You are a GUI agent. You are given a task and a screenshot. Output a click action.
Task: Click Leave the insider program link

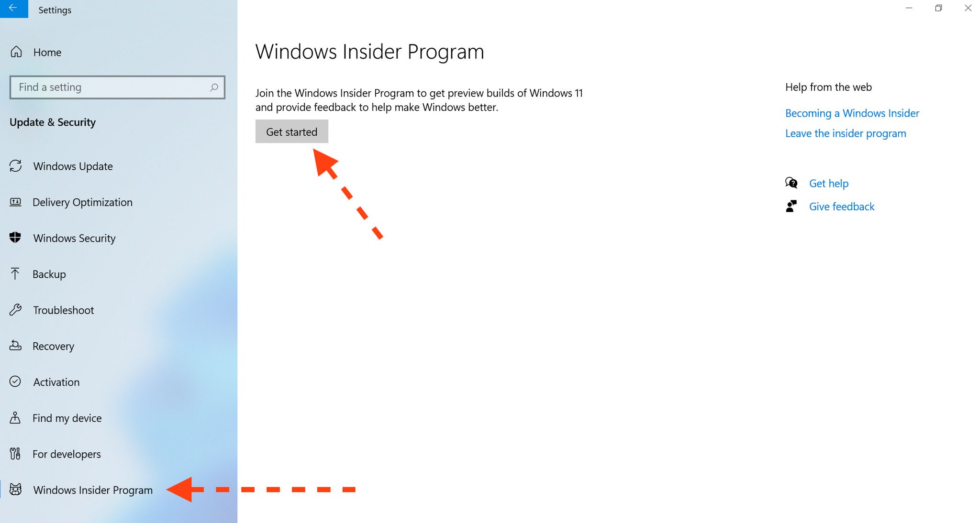point(846,133)
